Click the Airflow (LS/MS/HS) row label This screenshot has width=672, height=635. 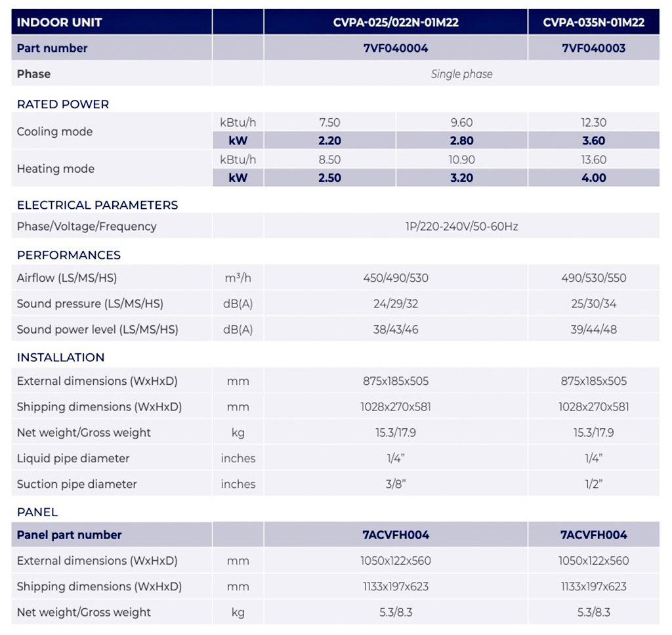[67, 278]
